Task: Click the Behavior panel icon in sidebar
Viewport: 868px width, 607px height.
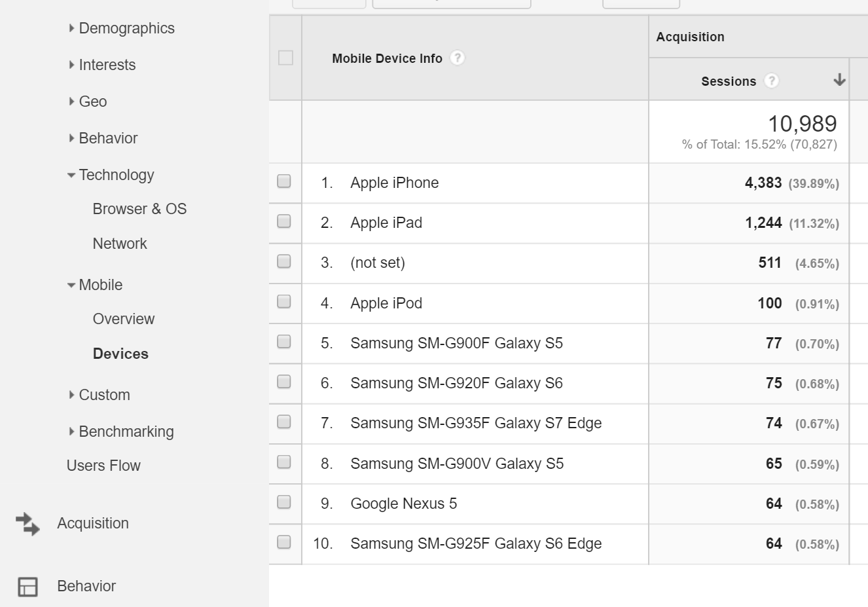Action: 27,586
